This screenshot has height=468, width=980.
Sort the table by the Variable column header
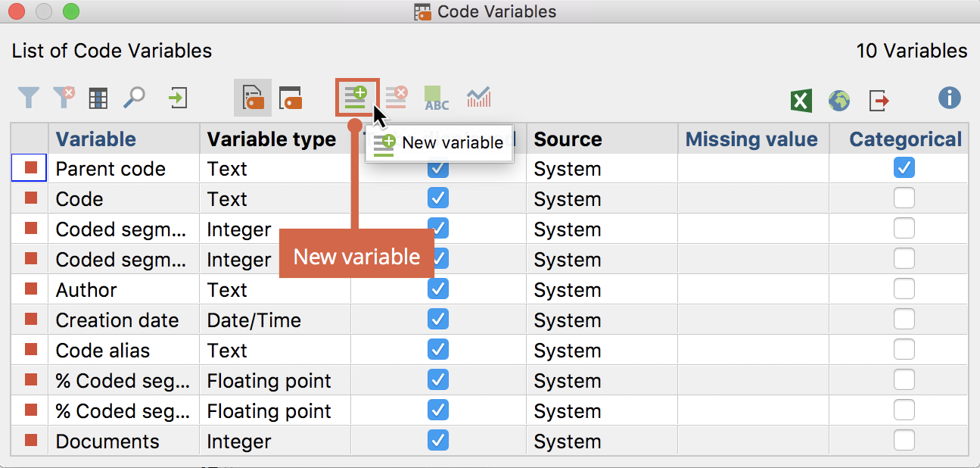pos(96,139)
